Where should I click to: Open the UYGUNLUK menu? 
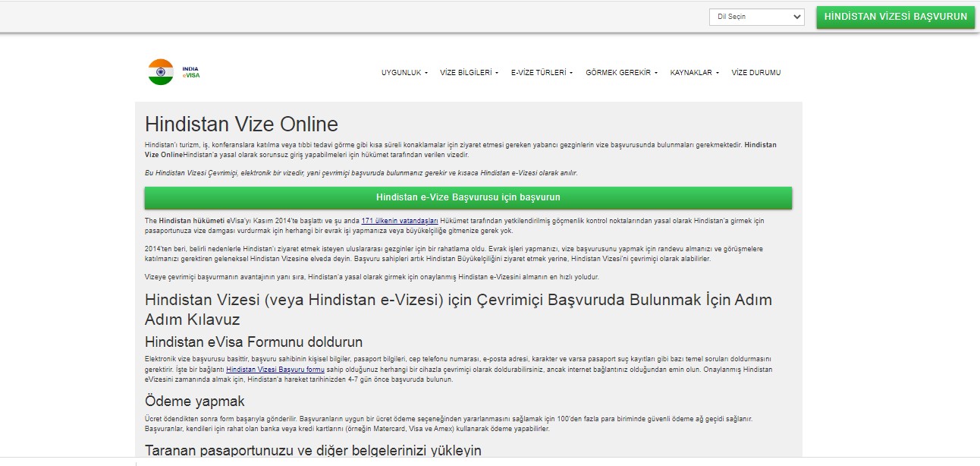404,73
